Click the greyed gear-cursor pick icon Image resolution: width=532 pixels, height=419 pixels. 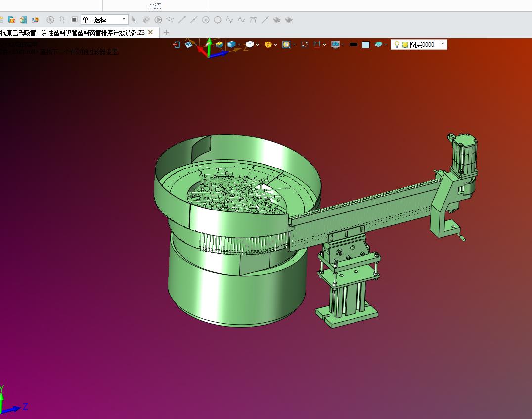146,20
